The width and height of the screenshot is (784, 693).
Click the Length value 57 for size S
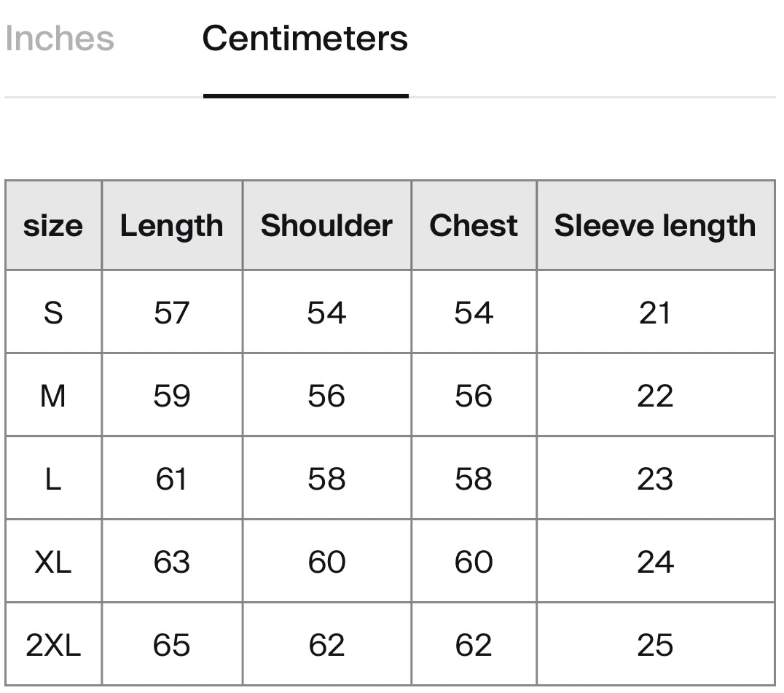pyautogui.click(x=171, y=313)
